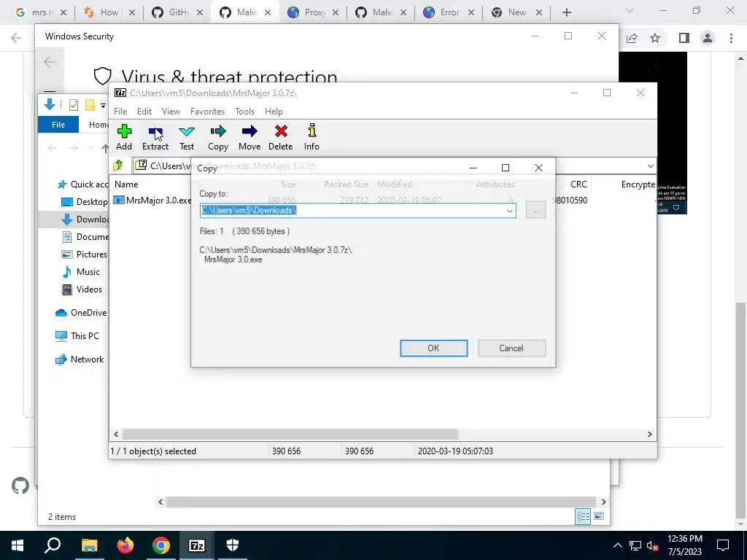The image size is (747, 560).
Task: Open 7-Zip View menu
Action: click(171, 112)
